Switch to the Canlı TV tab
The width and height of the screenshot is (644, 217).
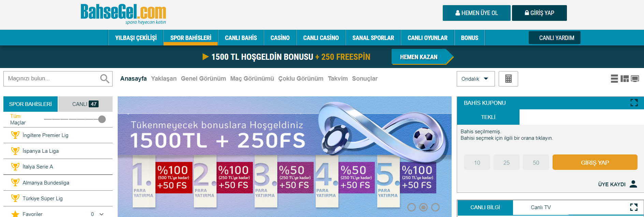[x=541, y=207]
